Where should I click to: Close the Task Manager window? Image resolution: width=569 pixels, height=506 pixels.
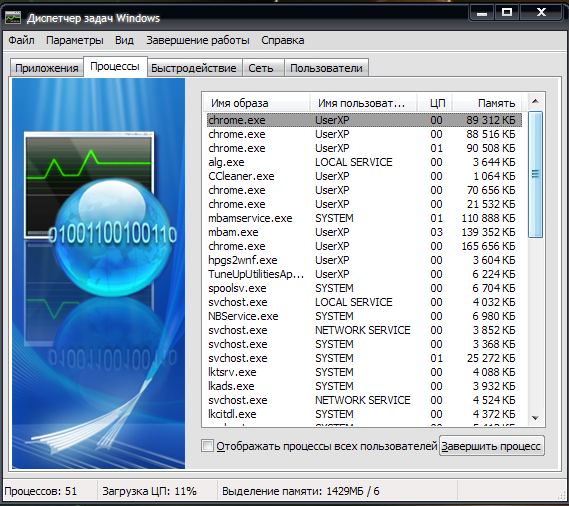click(x=541, y=13)
